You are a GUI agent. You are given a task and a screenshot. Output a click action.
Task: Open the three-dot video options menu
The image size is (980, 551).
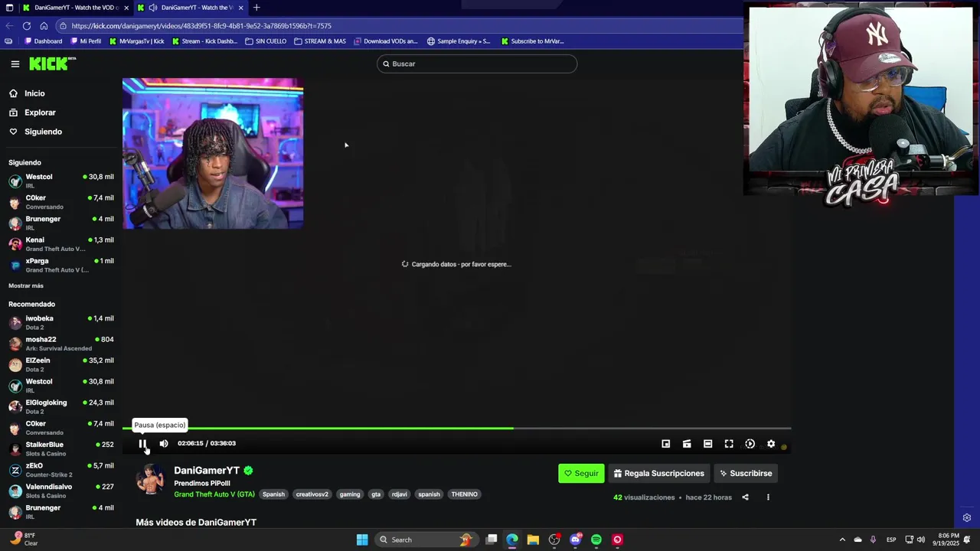coord(768,497)
